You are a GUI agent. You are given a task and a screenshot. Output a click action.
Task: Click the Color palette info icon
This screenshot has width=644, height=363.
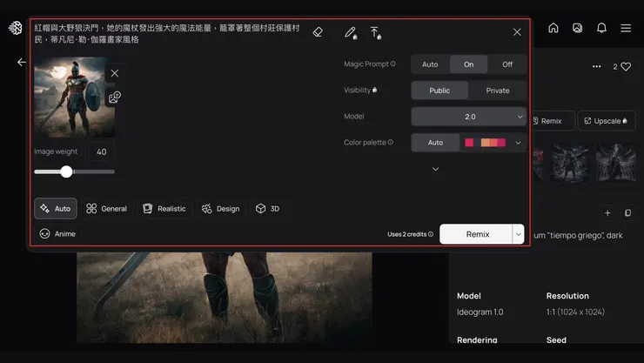coord(391,142)
